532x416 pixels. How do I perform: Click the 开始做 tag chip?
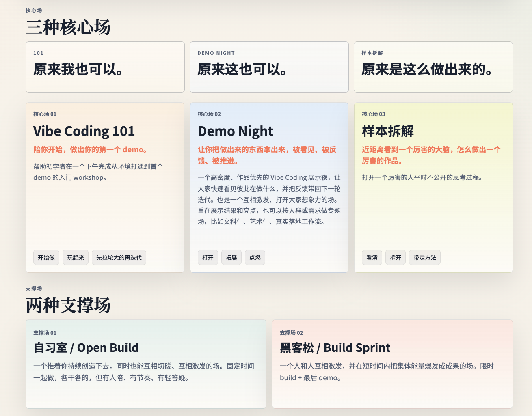pyautogui.click(x=46, y=258)
